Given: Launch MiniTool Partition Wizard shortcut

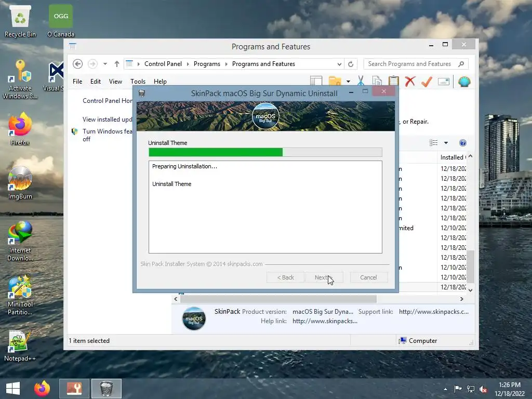Looking at the screenshot, I should point(20,295).
